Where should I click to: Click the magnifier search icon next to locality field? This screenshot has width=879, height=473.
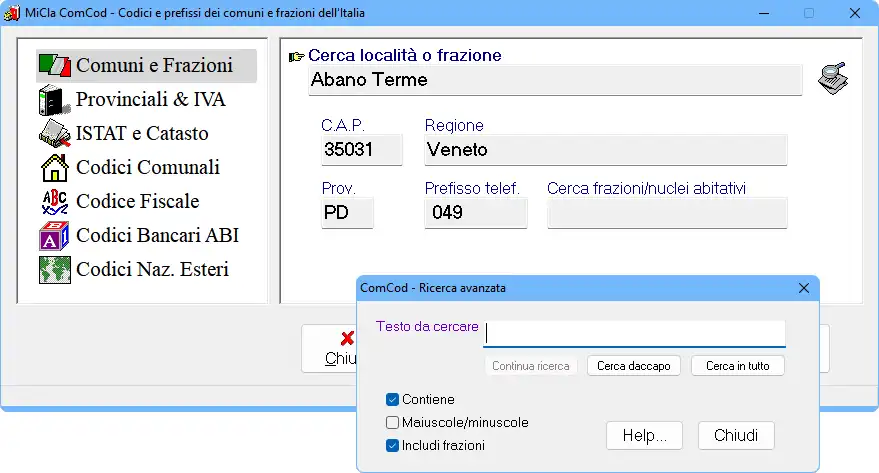pyautogui.click(x=833, y=78)
